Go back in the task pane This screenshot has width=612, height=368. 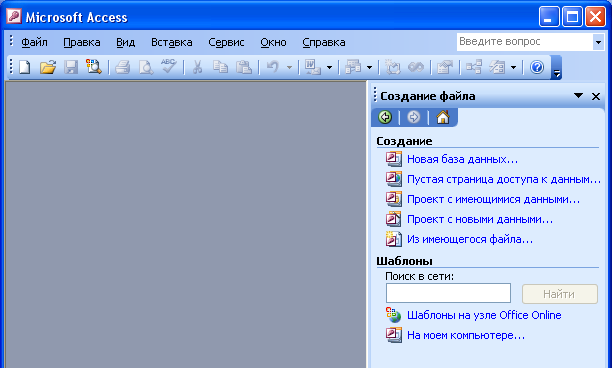coord(385,117)
